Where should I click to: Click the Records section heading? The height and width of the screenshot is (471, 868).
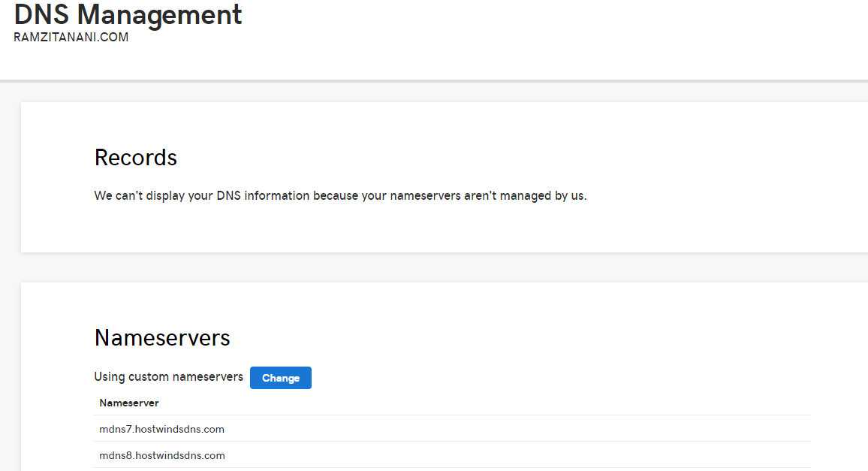click(x=136, y=157)
